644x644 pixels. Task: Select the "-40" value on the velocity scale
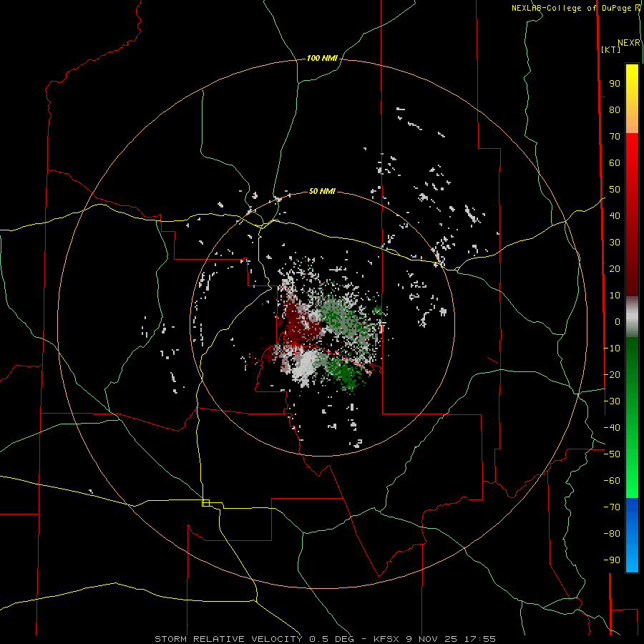coord(612,428)
